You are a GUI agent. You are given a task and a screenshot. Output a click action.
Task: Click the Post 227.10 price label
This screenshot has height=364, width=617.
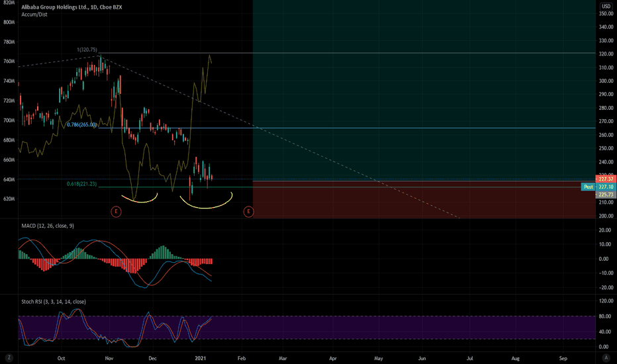click(598, 187)
